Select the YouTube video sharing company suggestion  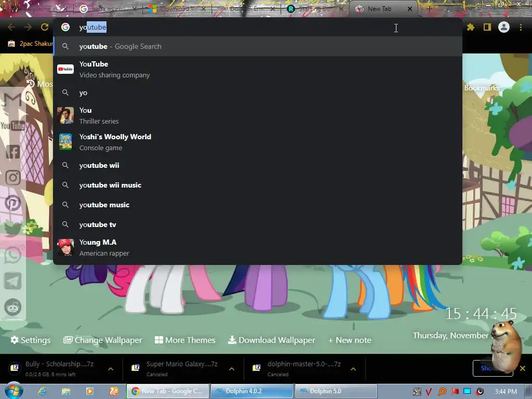258,70
